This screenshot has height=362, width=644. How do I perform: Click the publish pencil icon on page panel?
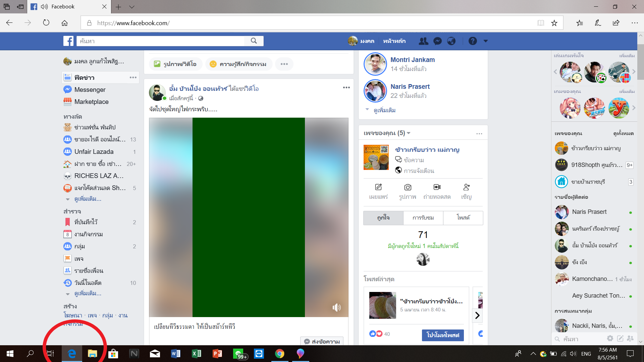378,187
